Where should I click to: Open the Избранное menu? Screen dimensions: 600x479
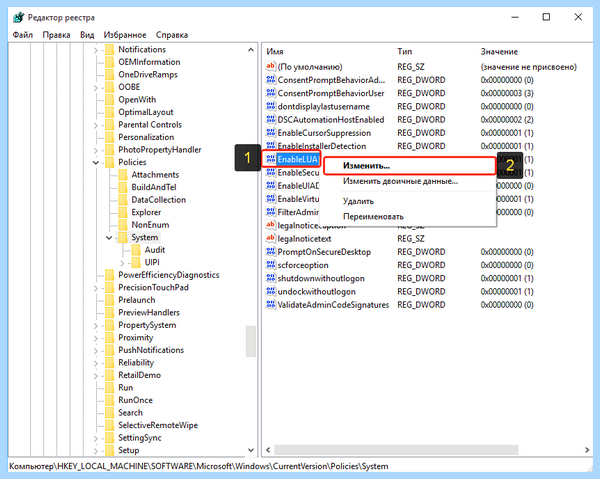pos(125,35)
